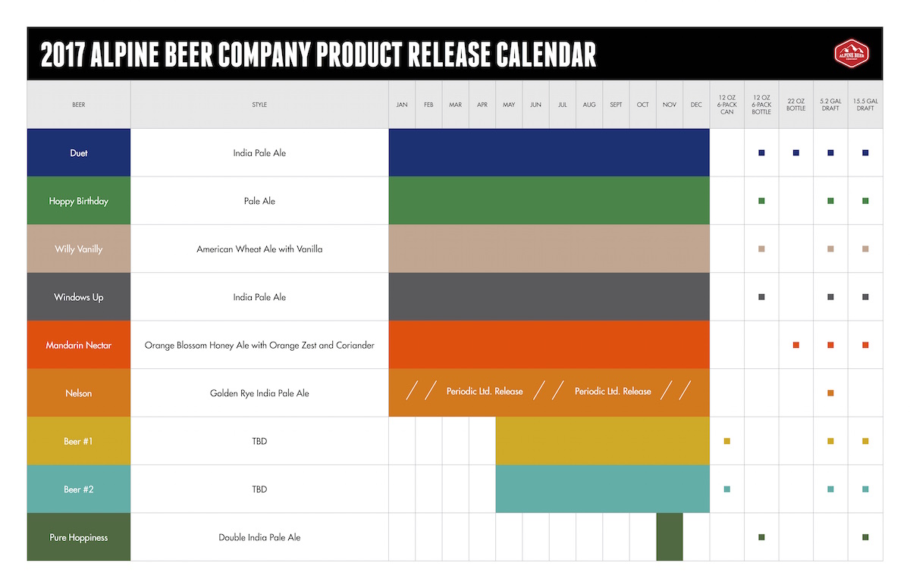Click the Duet beer name cell

(x=79, y=153)
